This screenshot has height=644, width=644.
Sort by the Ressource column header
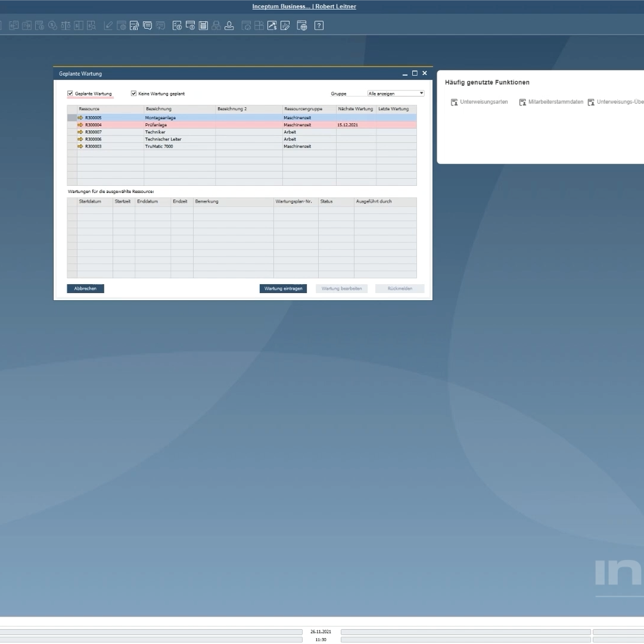tap(110, 109)
